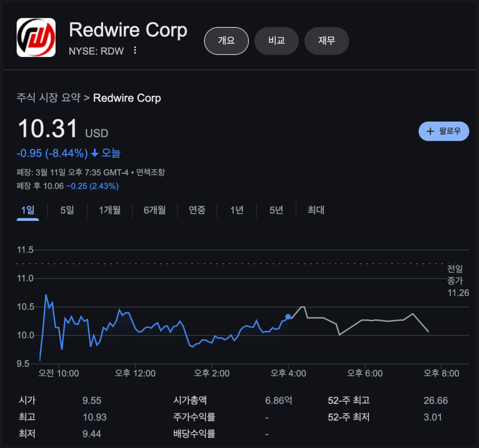479x448 pixels.
Task: Select the 6개월 chart range
Action: (155, 210)
